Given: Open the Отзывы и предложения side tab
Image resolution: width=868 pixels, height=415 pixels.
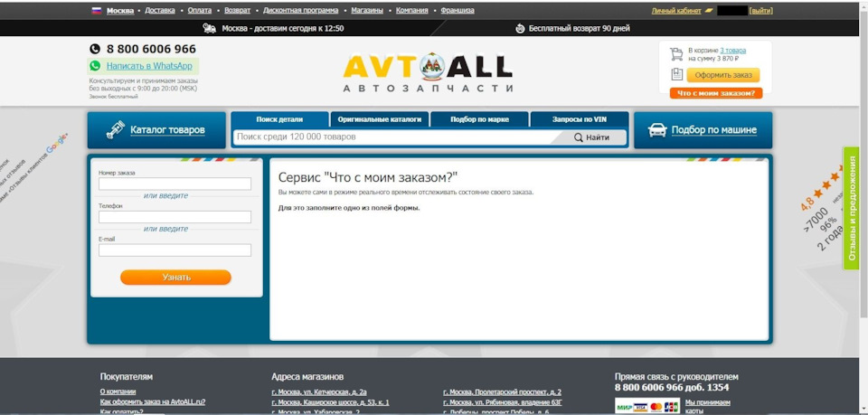Looking at the screenshot, I should pos(852,208).
